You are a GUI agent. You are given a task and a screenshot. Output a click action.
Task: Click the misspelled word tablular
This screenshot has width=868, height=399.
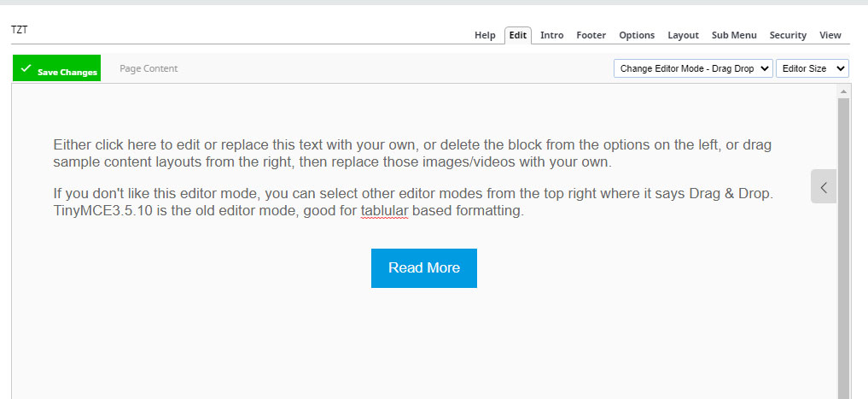pos(384,211)
